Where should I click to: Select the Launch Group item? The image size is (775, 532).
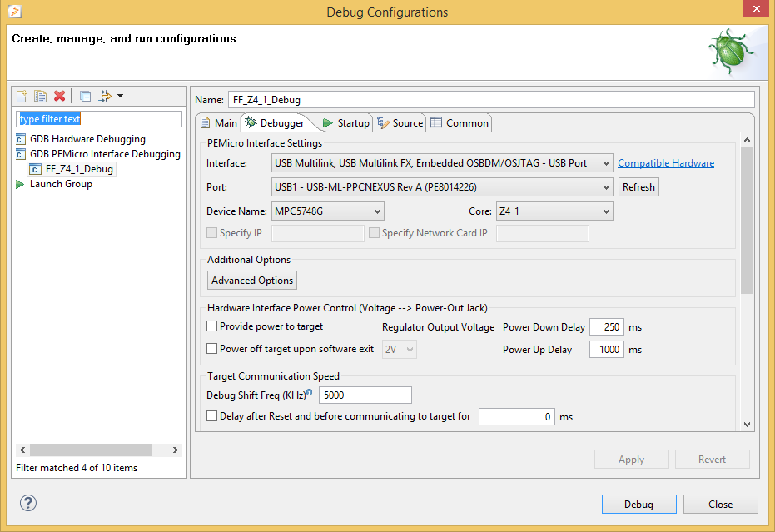tap(61, 184)
